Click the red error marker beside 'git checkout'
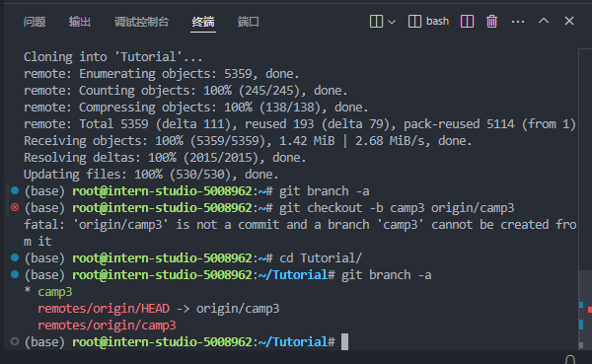Screen dimensions: 592x364 (x=15, y=207)
